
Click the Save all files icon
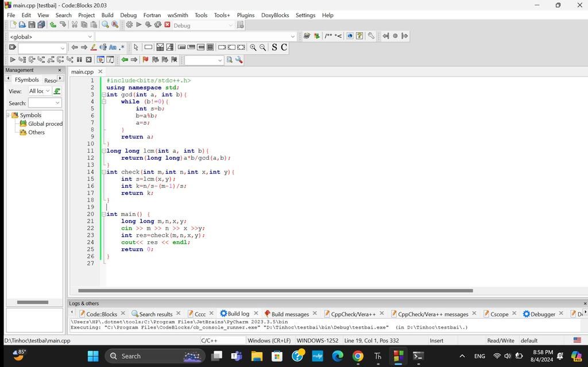[41, 25]
